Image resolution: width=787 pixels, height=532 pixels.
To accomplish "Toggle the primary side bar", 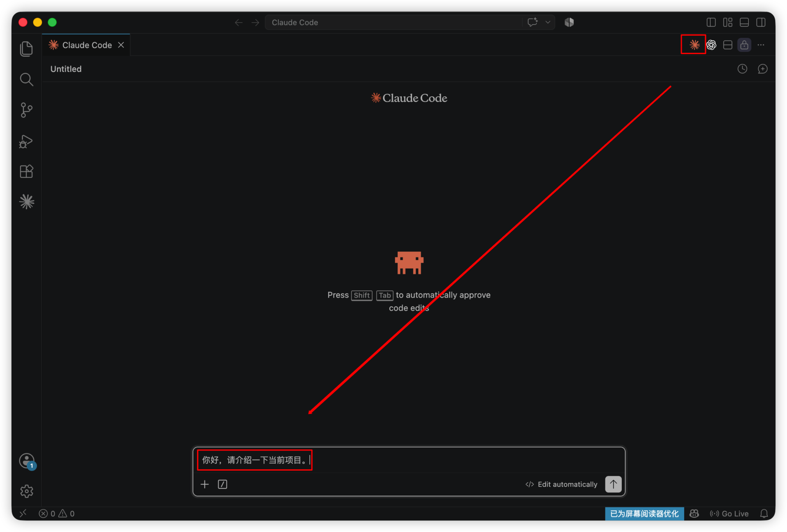I will click(711, 22).
